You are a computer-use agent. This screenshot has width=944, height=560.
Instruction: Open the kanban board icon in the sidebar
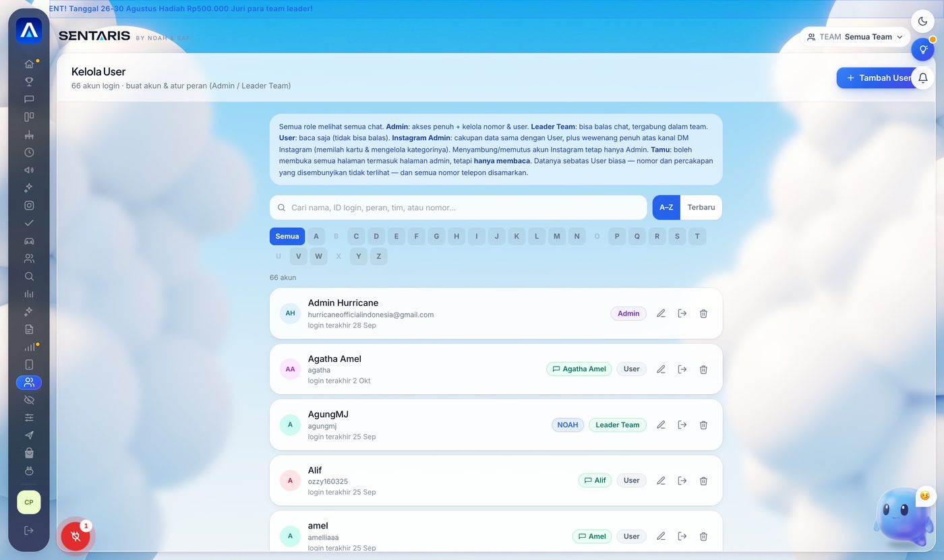(29, 117)
